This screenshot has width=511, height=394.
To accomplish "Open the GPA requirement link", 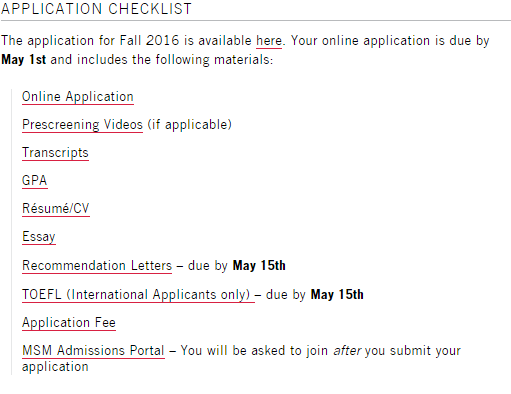I will coord(35,181).
